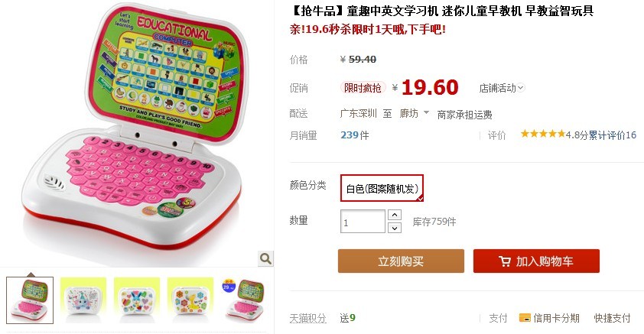Add item with 加入购物车 button
Screen dimensions: 644x334
536,261
